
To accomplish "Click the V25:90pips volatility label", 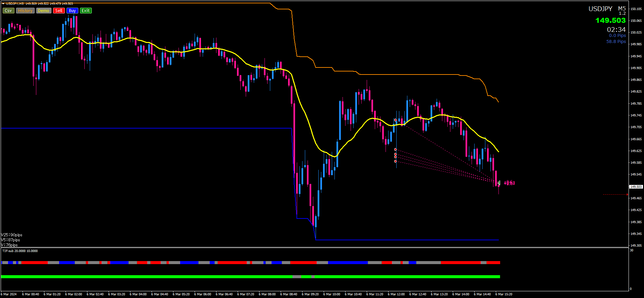I will pyautogui.click(x=12, y=235).
